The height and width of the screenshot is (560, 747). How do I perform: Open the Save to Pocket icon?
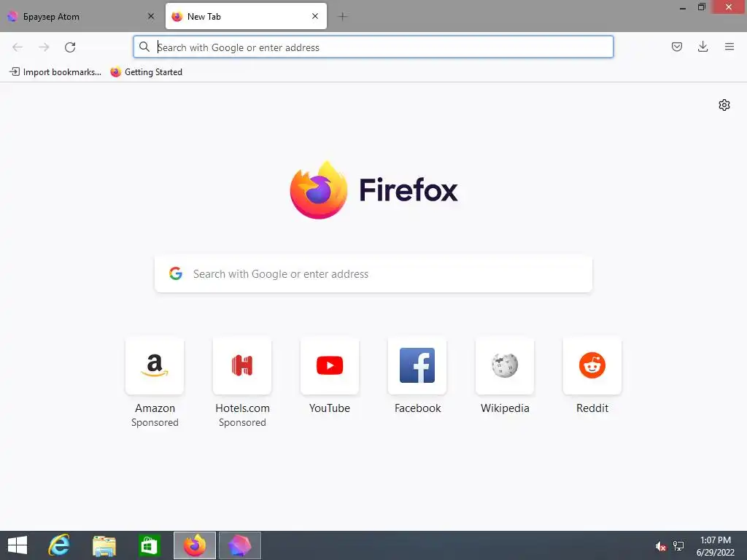click(x=676, y=47)
